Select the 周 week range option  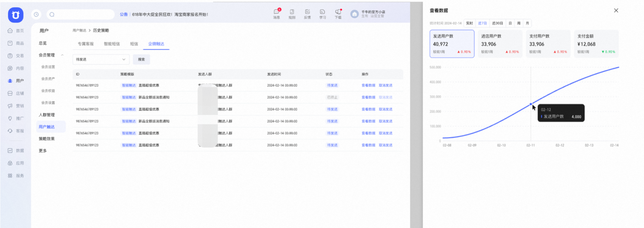[519, 23]
